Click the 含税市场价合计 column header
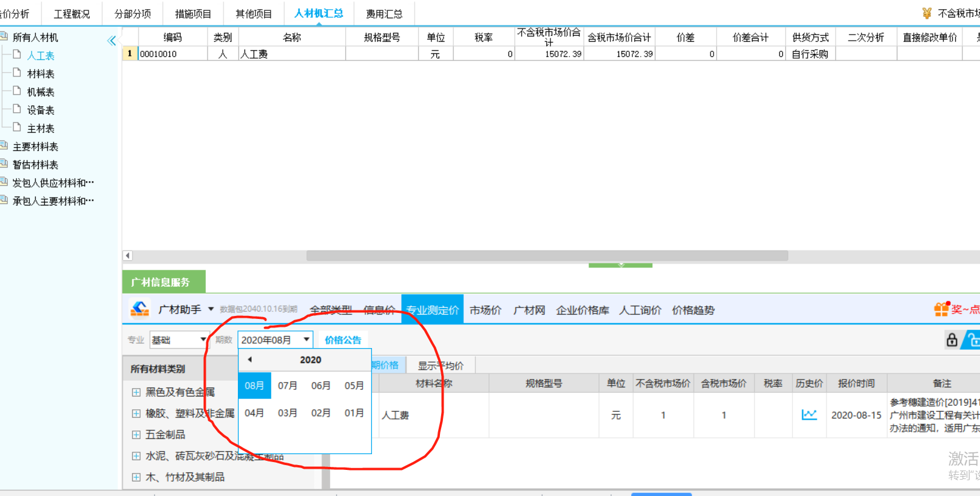 pyautogui.click(x=620, y=37)
